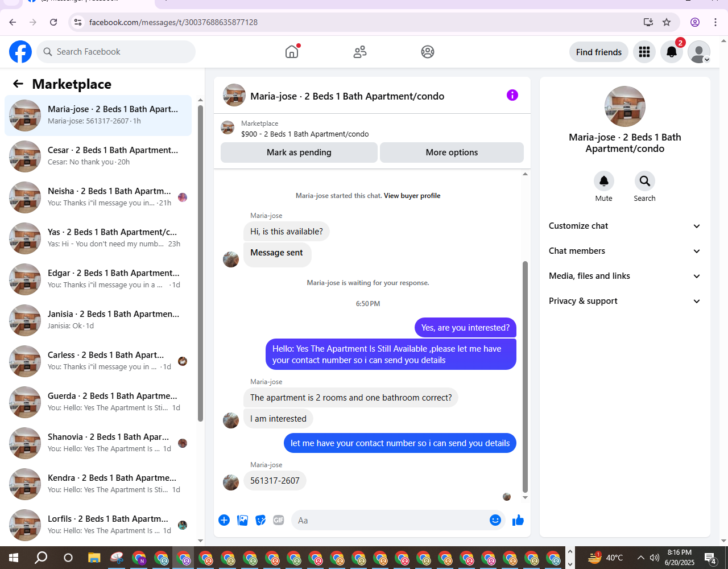Viewport: 728px width, 569px height.
Task: Go to Home feed icon
Action: click(292, 52)
